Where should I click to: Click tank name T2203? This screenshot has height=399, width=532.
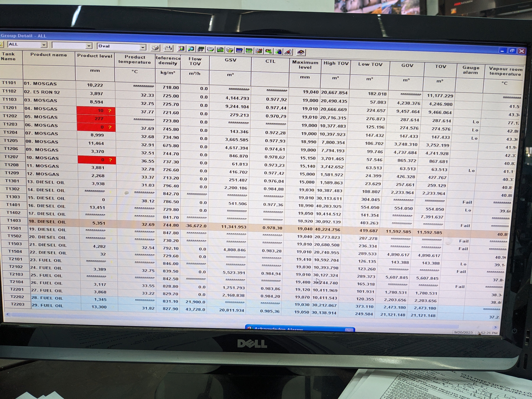click(x=18, y=304)
